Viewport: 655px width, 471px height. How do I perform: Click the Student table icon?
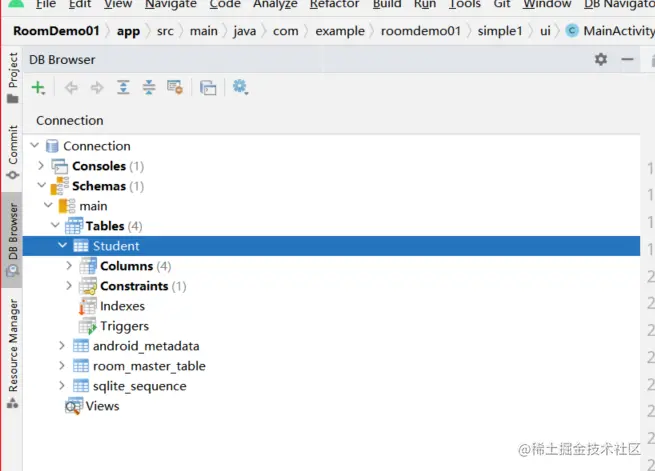pos(81,246)
